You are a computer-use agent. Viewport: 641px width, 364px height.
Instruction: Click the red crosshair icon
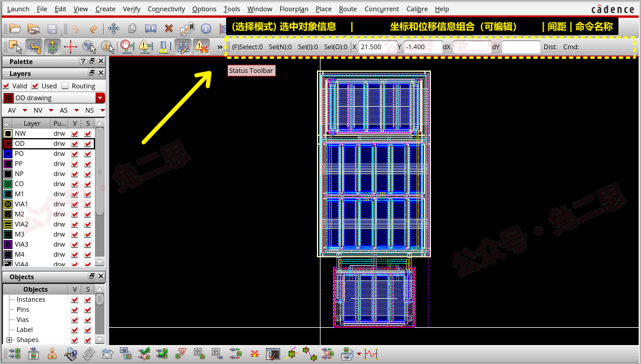[70, 47]
